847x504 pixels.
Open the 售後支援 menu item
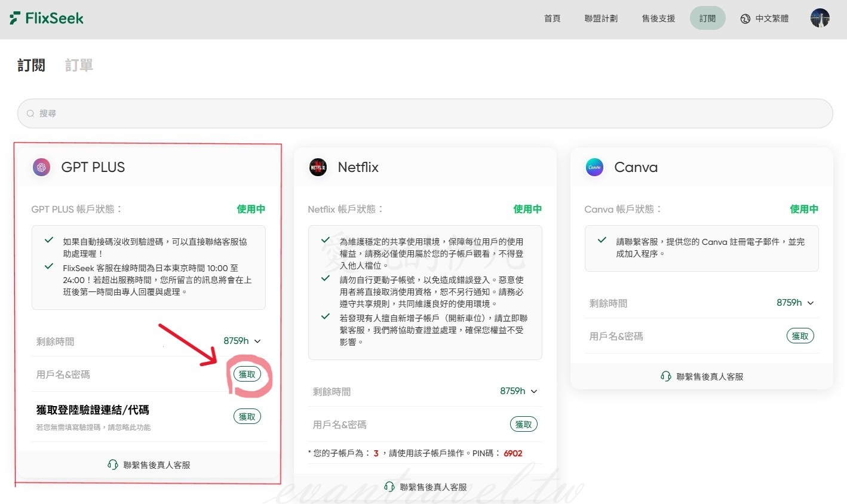(658, 19)
